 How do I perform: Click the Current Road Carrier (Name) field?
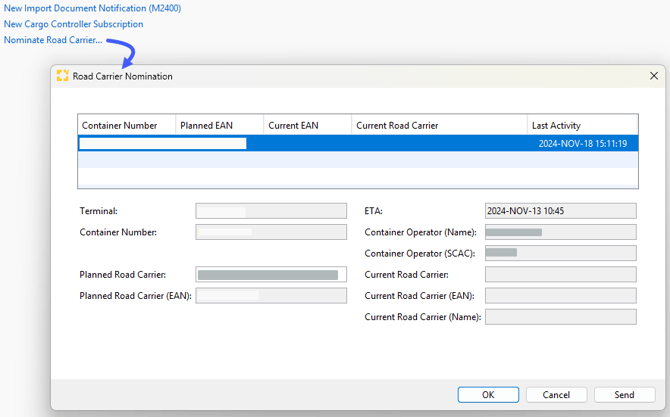click(x=560, y=317)
